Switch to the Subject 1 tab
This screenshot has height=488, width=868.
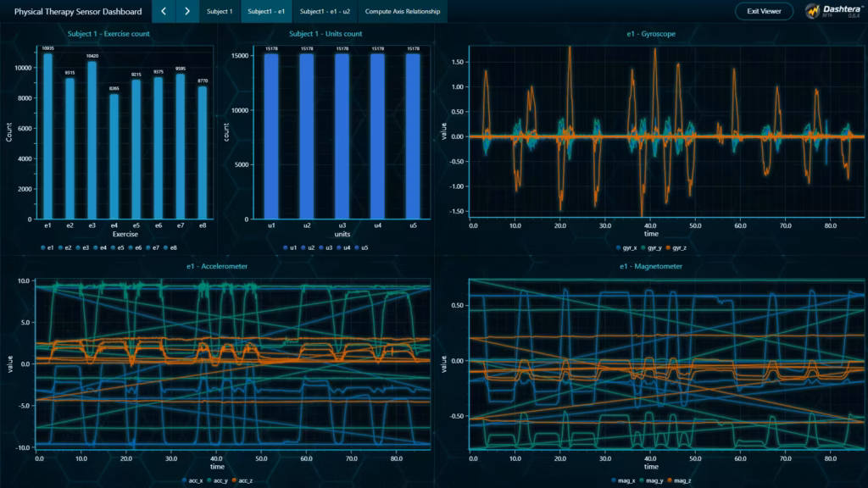219,11
